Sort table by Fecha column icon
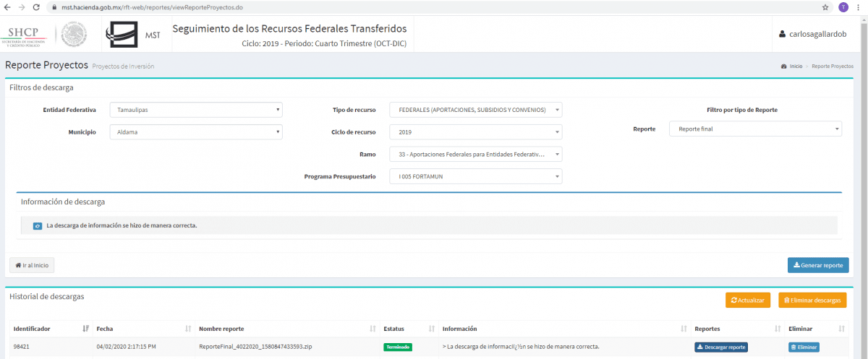This screenshot has width=868, height=359. 189,329
